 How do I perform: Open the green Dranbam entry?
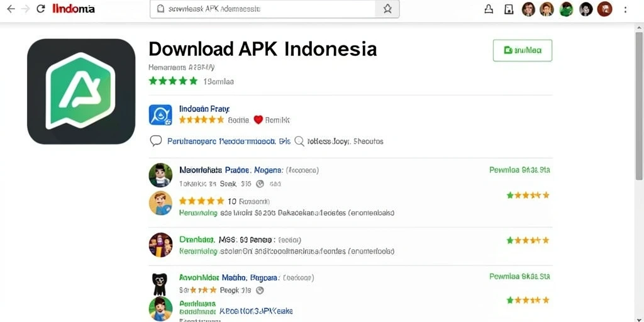(197, 240)
